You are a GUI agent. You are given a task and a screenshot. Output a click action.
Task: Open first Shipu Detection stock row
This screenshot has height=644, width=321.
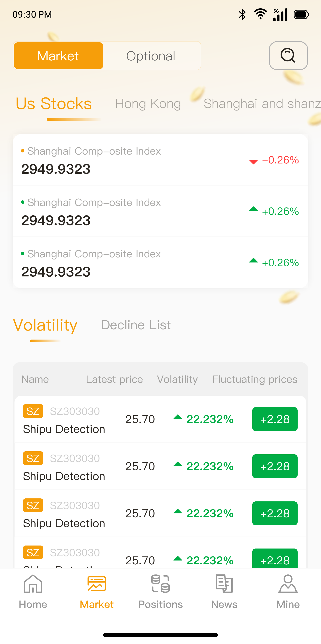[x=100, y=419]
